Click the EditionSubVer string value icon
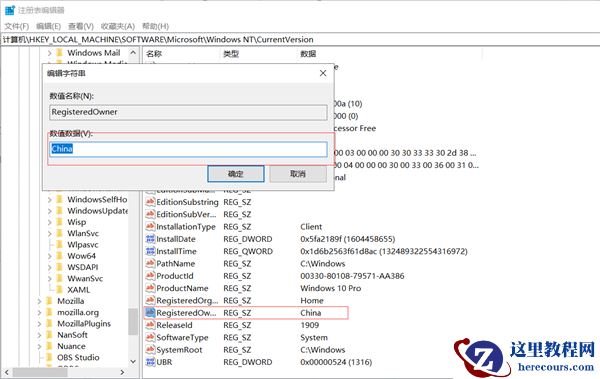 pos(150,214)
